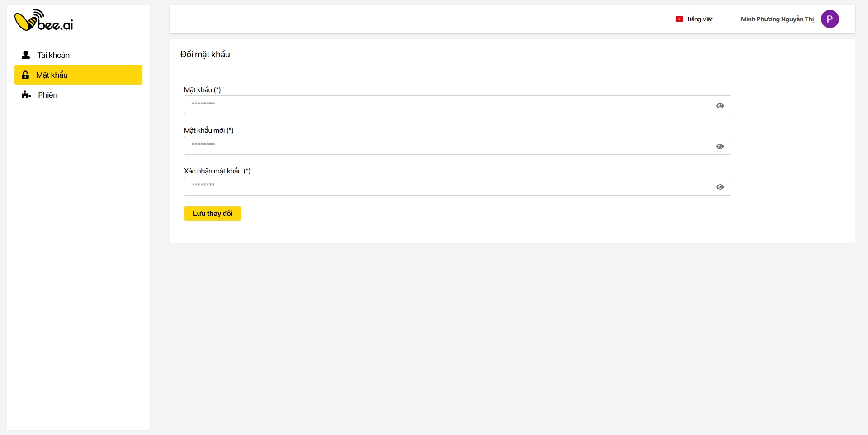
Task: Select the Xác nhận mật khẩu input box
Action: pos(448,186)
